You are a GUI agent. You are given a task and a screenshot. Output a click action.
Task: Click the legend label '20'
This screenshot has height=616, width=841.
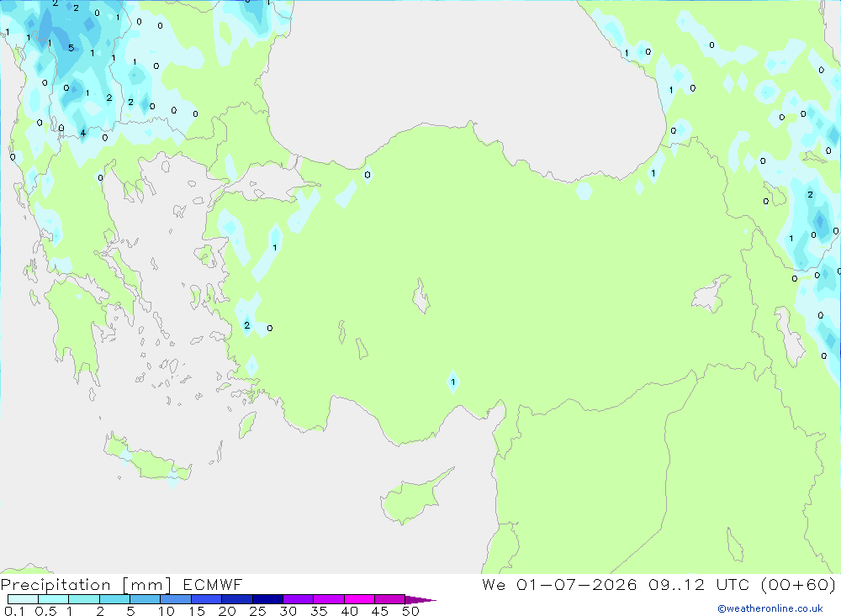pyautogui.click(x=227, y=611)
